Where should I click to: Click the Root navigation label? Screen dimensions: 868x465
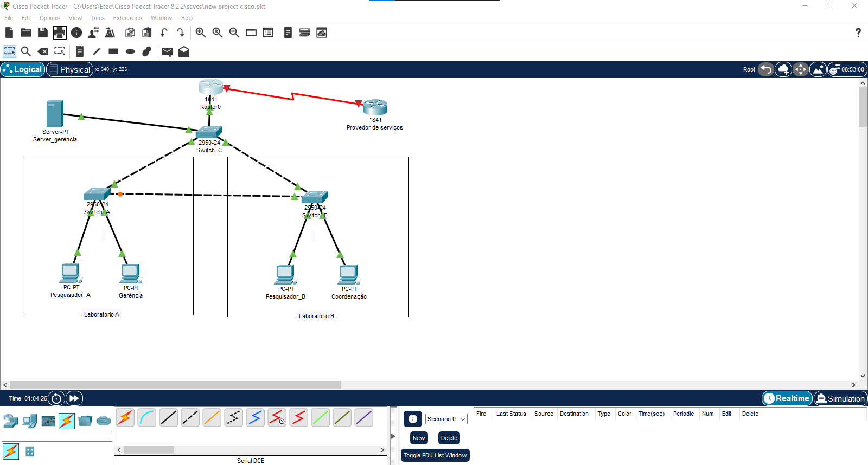[749, 69]
